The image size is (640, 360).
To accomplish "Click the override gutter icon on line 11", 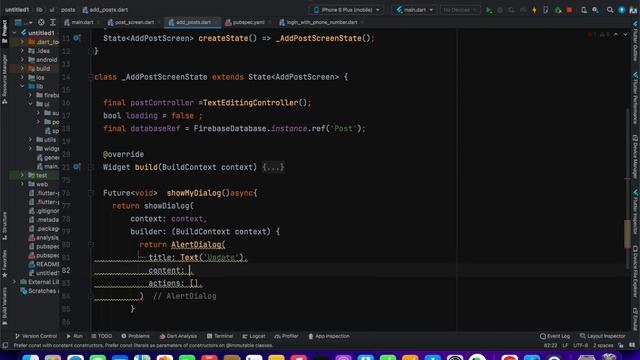I will pyautogui.click(x=77, y=38).
